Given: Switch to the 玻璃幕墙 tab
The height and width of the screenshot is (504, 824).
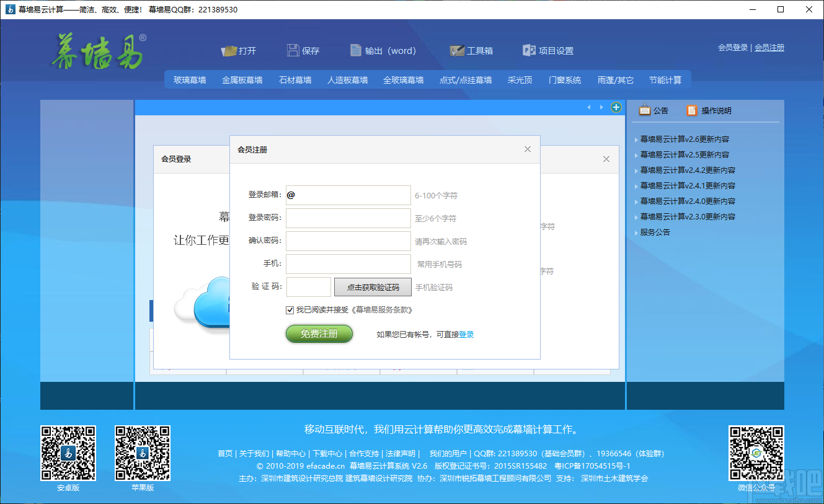Looking at the screenshot, I should (189, 79).
